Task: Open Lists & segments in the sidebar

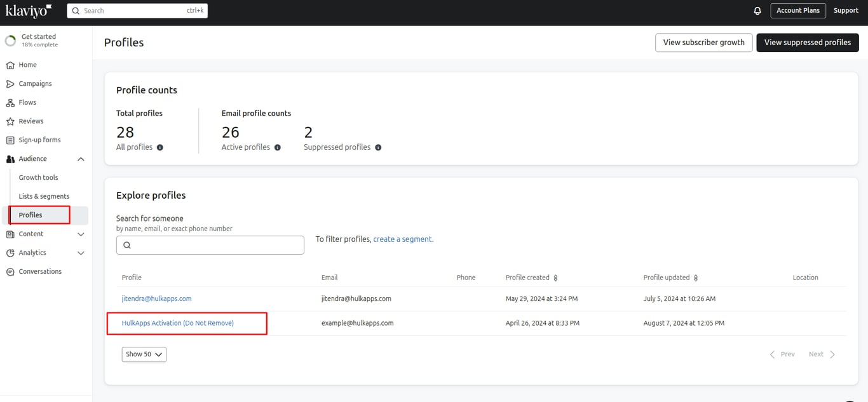Action: tap(44, 196)
